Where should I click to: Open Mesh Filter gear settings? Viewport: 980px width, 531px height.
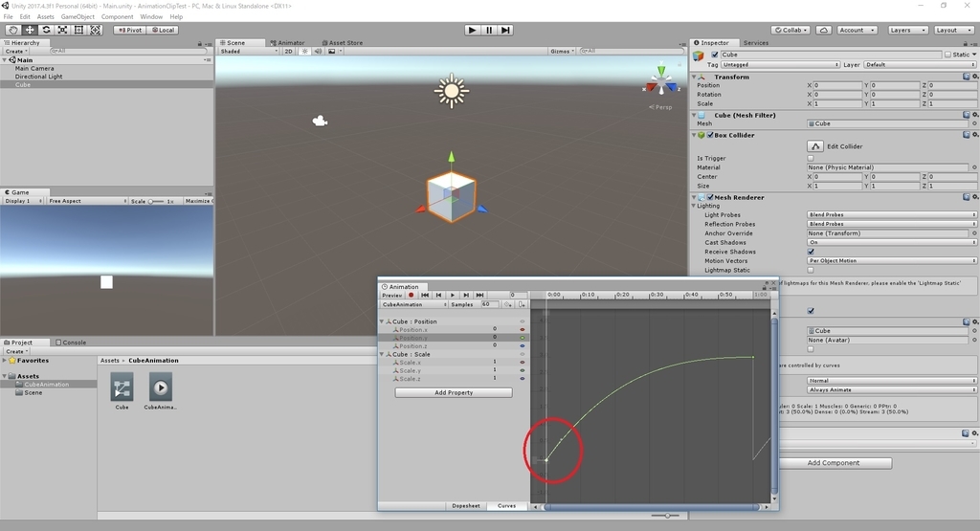pyautogui.click(x=975, y=115)
